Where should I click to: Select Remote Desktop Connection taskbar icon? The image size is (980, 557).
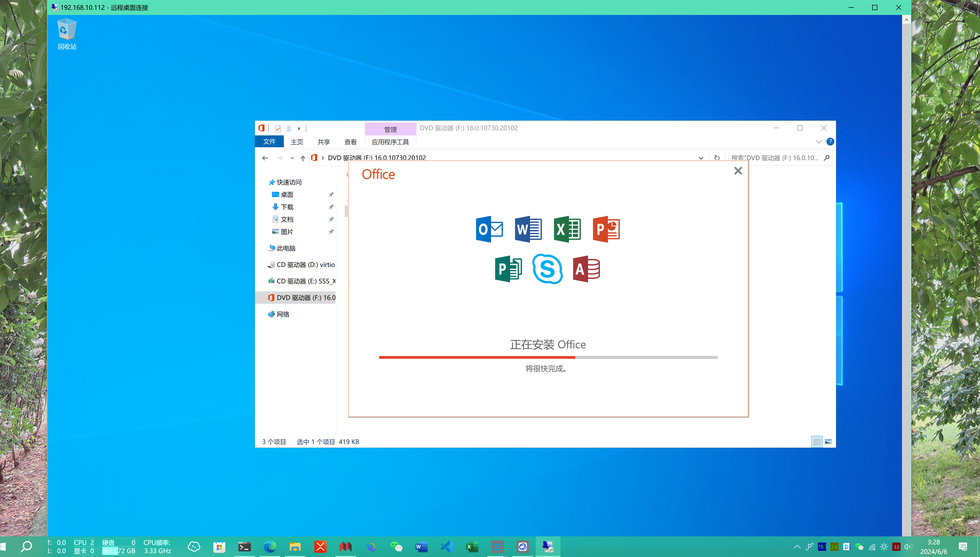coord(548,547)
